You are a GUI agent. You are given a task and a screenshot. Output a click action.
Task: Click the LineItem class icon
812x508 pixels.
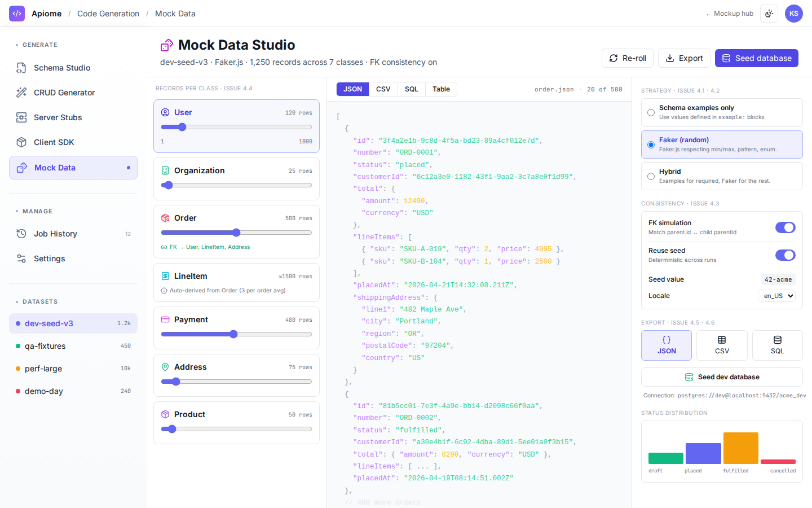pyautogui.click(x=165, y=276)
